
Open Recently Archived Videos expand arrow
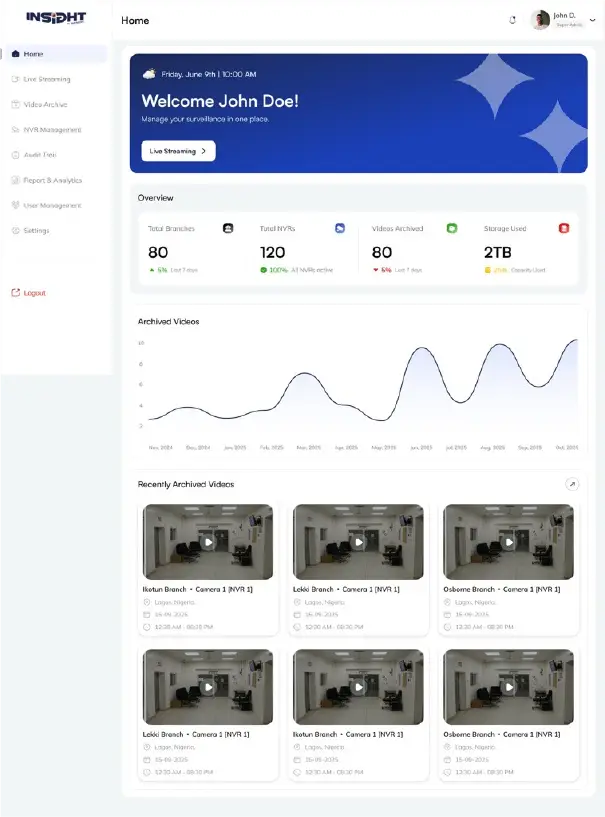coord(572,484)
